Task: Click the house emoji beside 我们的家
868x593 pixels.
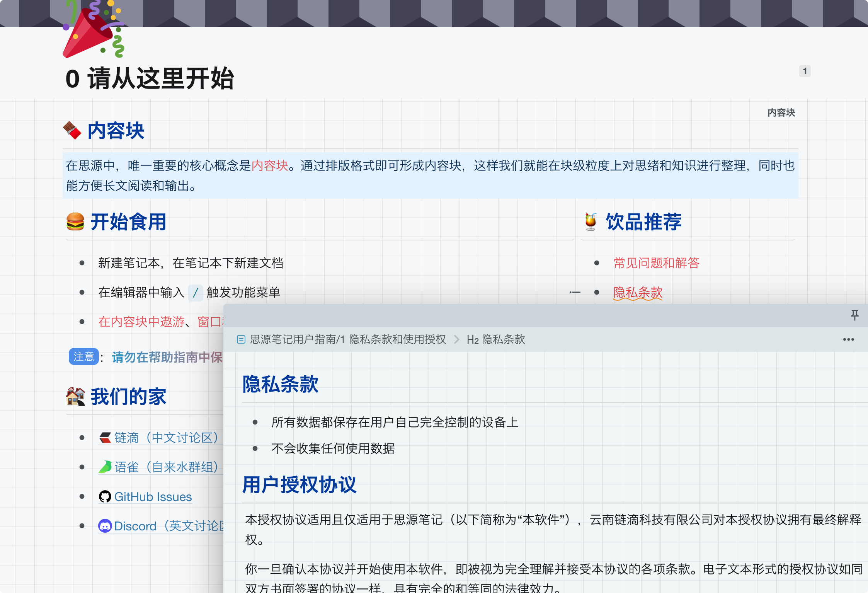Action: pos(75,397)
